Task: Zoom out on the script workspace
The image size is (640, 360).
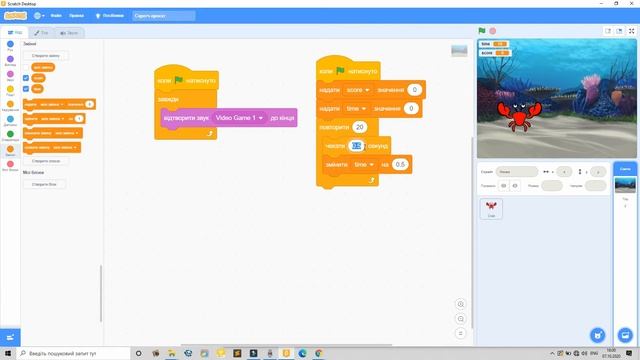Action: (x=460, y=319)
